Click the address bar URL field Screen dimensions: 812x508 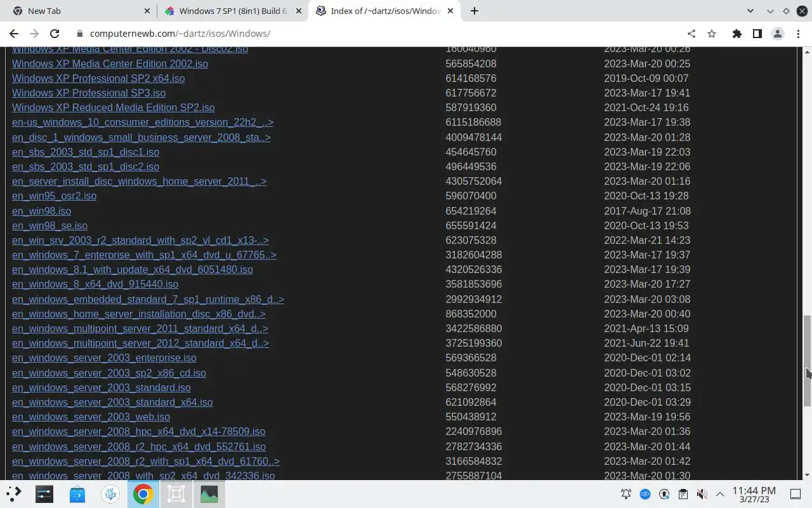[381, 34]
